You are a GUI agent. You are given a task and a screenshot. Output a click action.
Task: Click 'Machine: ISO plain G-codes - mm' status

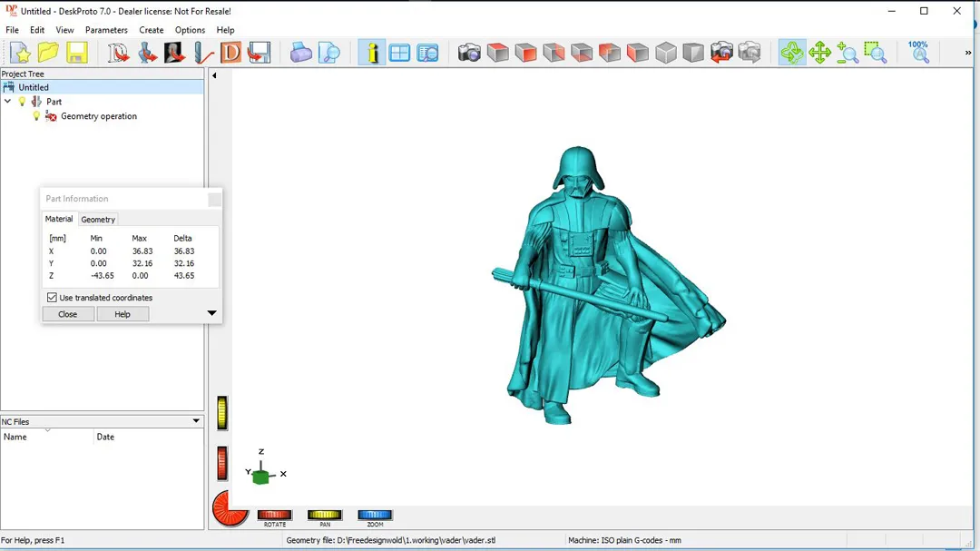click(624, 540)
